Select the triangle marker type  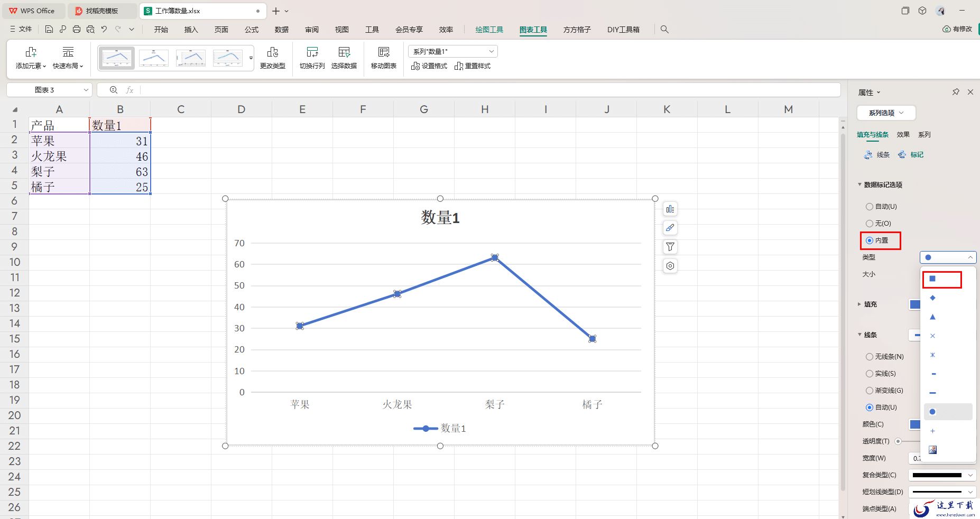(932, 317)
